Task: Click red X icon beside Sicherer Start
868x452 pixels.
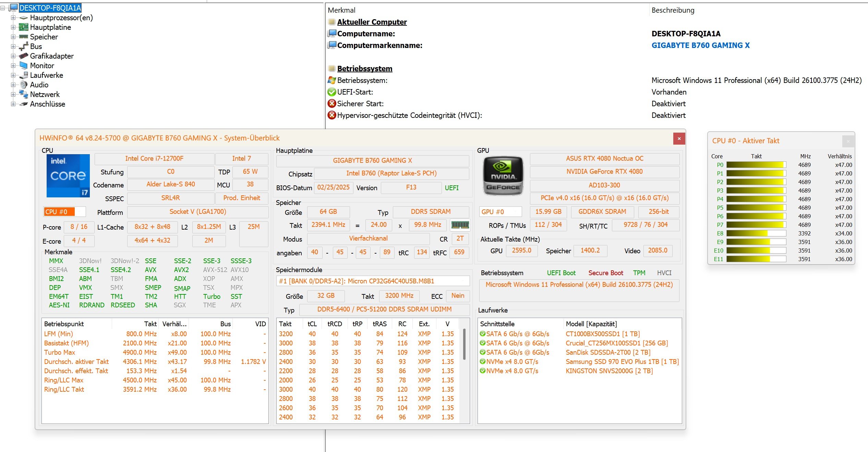Action: [331, 103]
